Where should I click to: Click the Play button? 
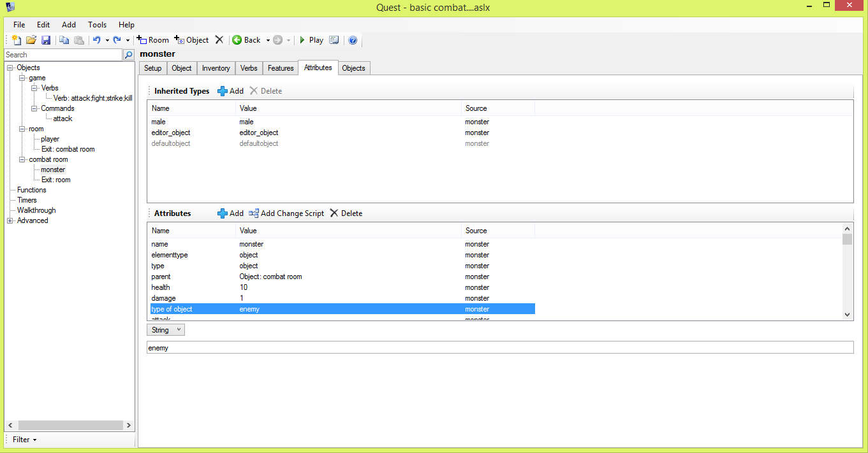(311, 40)
